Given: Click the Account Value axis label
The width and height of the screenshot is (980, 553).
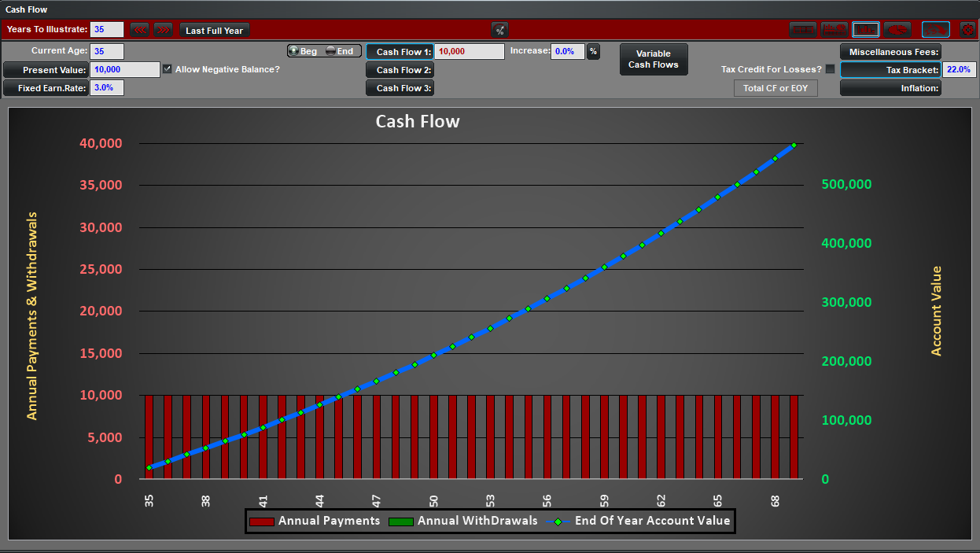Looking at the screenshot, I should coord(936,311).
